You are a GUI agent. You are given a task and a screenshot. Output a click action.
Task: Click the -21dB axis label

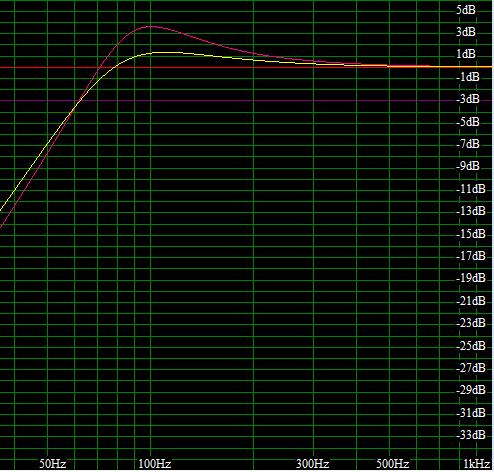(471, 301)
